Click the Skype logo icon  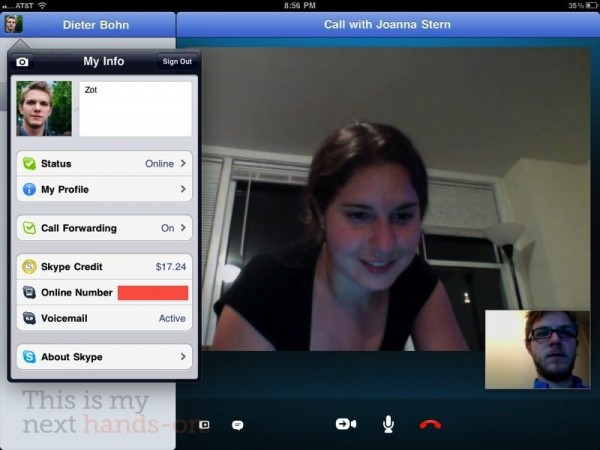click(29, 357)
